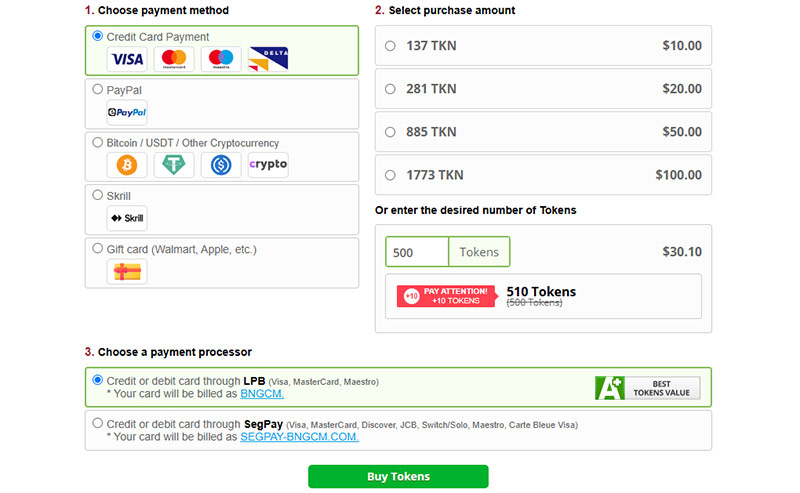Select the Gift card payment radio button

(97, 248)
